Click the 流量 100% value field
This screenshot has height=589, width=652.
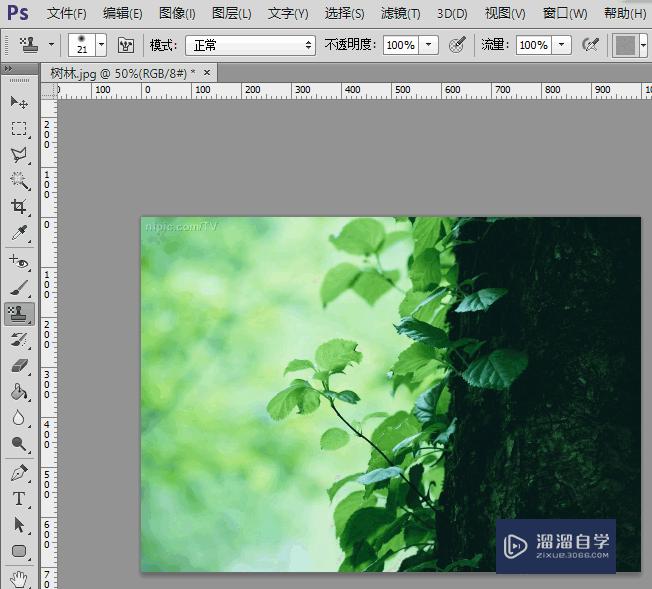534,45
